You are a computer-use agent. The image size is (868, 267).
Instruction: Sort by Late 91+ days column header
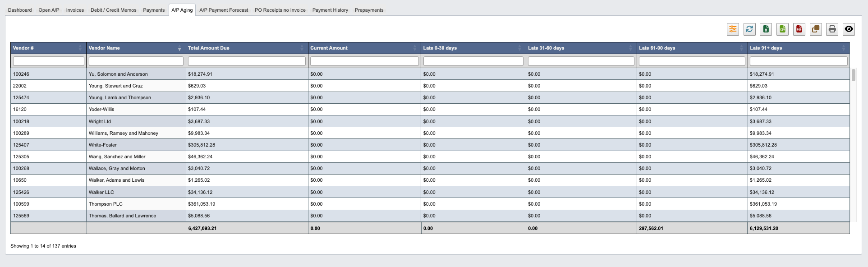pyautogui.click(x=799, y=48)
